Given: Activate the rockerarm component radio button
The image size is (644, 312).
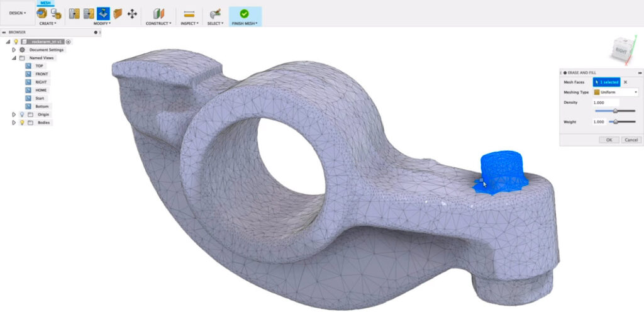Looking at the screenshot, I should pyautogui.click(x=69, y=42).
